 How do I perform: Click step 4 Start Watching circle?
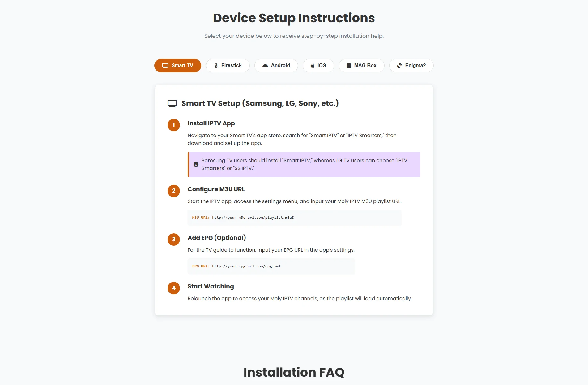point(174,288)
